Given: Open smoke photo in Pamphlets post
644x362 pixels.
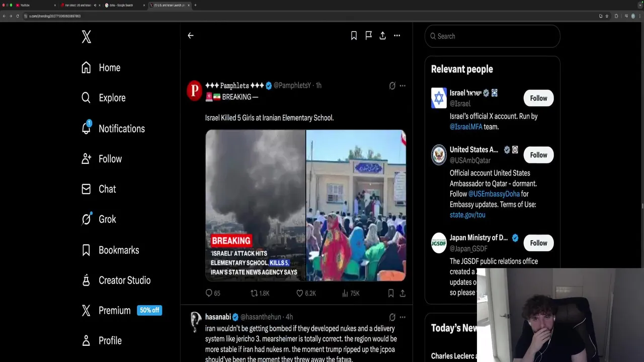Looking at the screenshot, I should 255,205.
